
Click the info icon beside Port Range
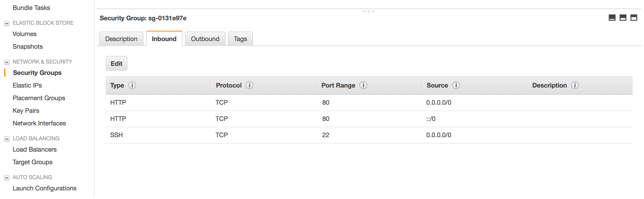363,85
